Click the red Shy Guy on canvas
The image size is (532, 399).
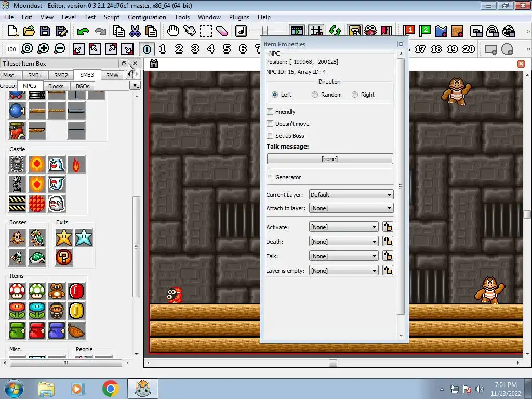click(x=175, y=295)
